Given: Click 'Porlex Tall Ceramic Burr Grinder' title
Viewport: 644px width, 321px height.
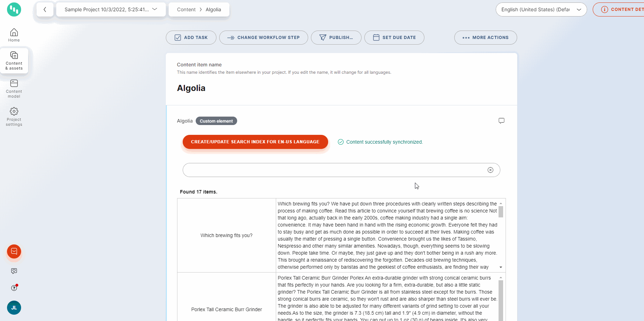Looking at the screenshot, I should coord(227,309).
